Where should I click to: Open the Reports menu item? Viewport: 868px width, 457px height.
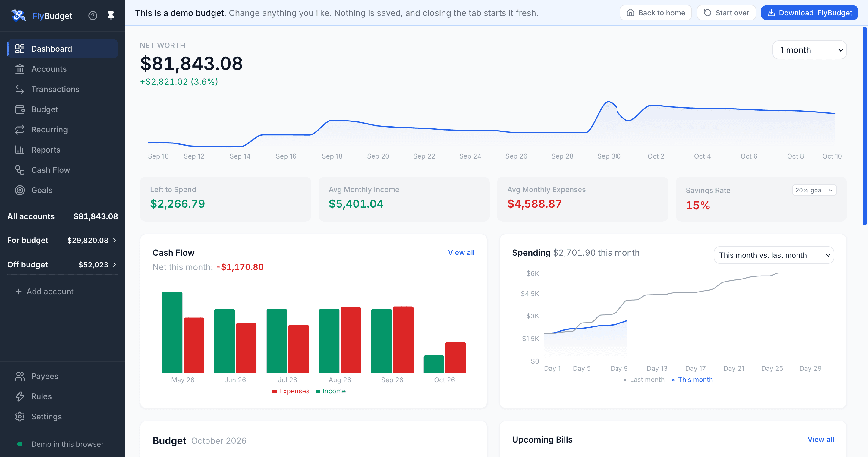pyautogui.click(x=63, y=150)
